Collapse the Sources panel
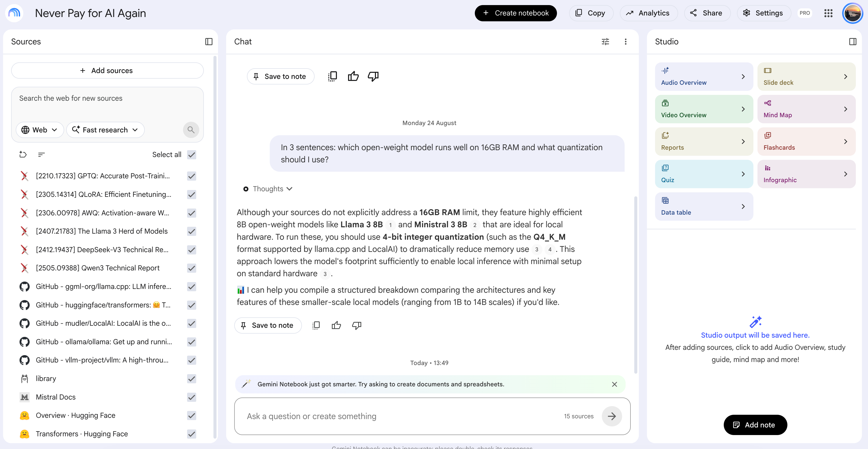 (209, 41)
